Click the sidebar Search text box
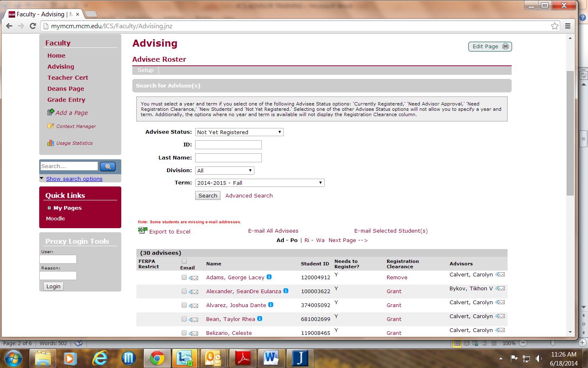The height and width of the screenshot is (368, 588). [69, 166]
